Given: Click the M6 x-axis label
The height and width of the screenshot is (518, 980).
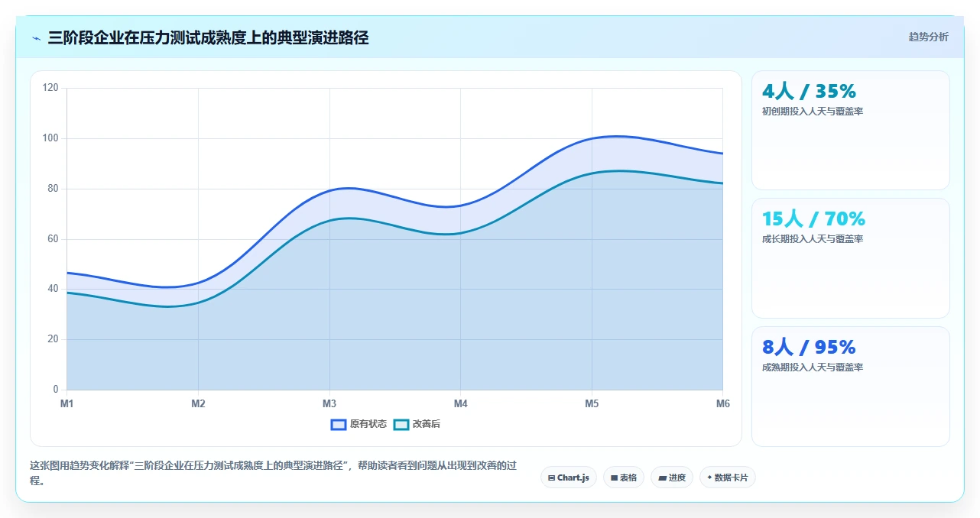Looking at the screenshot, I should [x=722, y=403].
